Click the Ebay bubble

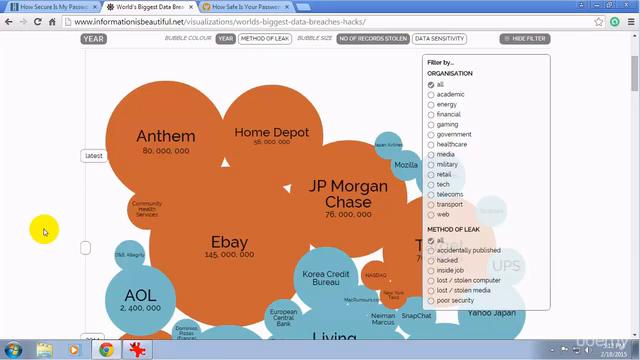tap(229, 247)
